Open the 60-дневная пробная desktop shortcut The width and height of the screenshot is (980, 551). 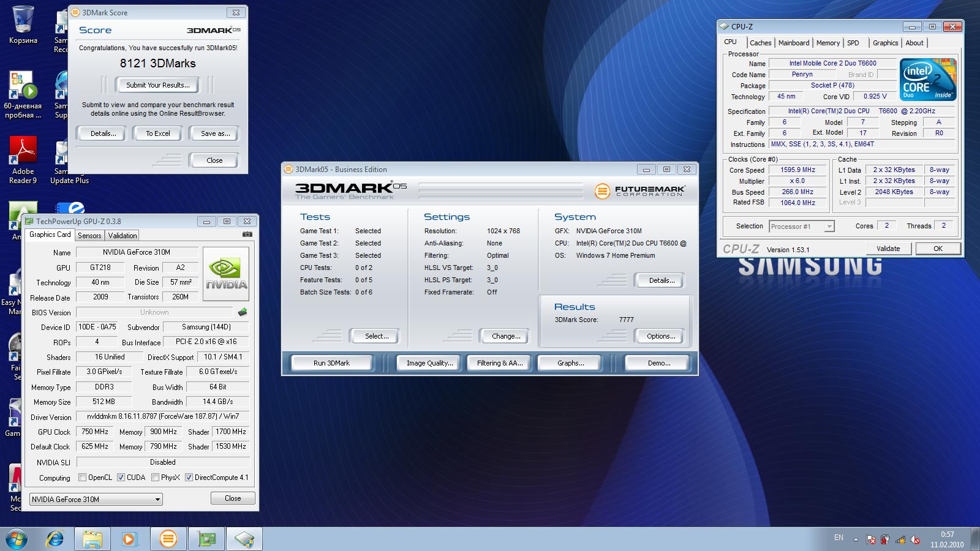pos(23,95)
